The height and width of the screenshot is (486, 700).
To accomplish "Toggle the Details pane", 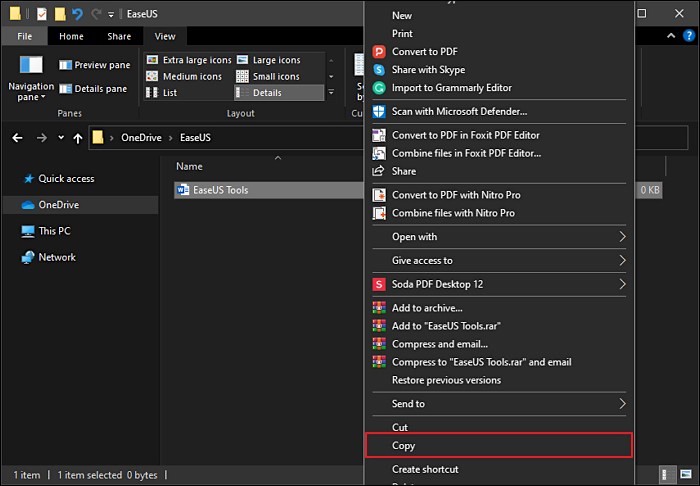I will 94,89.
